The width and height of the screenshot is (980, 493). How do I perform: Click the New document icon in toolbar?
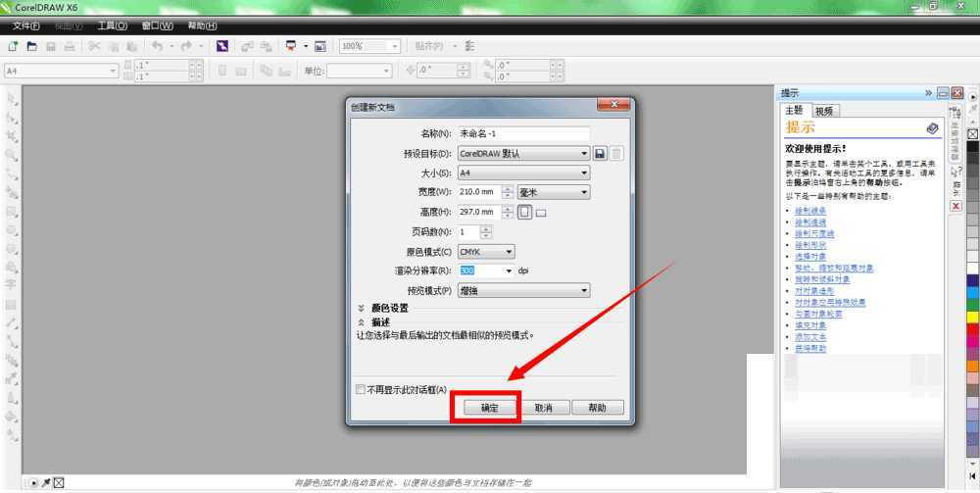(13, 46)
